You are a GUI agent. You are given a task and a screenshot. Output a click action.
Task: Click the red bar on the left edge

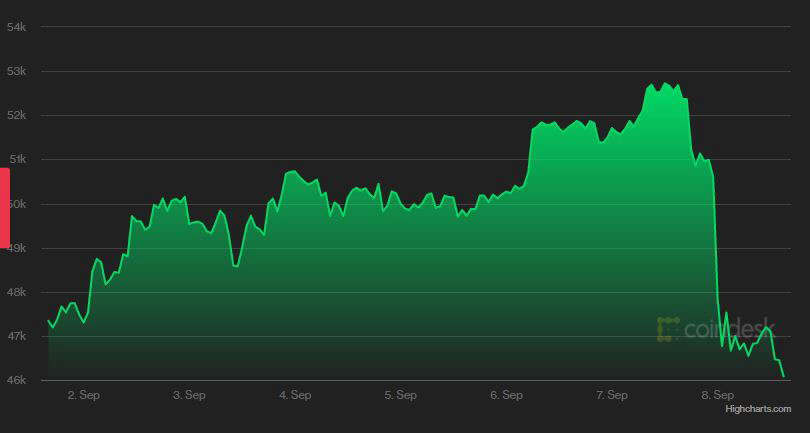point(4,208)
